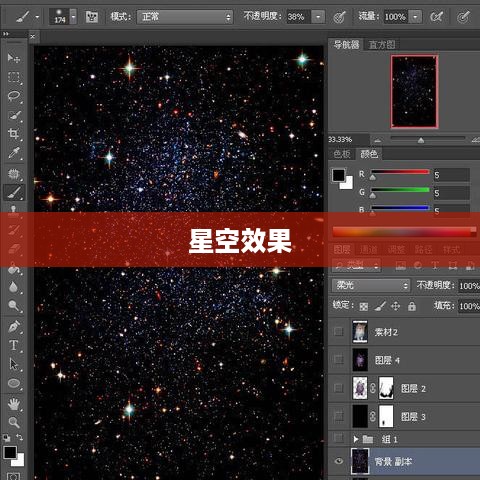Viewport: 480px width, 480px height.
Task: Select the Quick Selection tool
Action: pyautogui.click(x=14, y=115)
